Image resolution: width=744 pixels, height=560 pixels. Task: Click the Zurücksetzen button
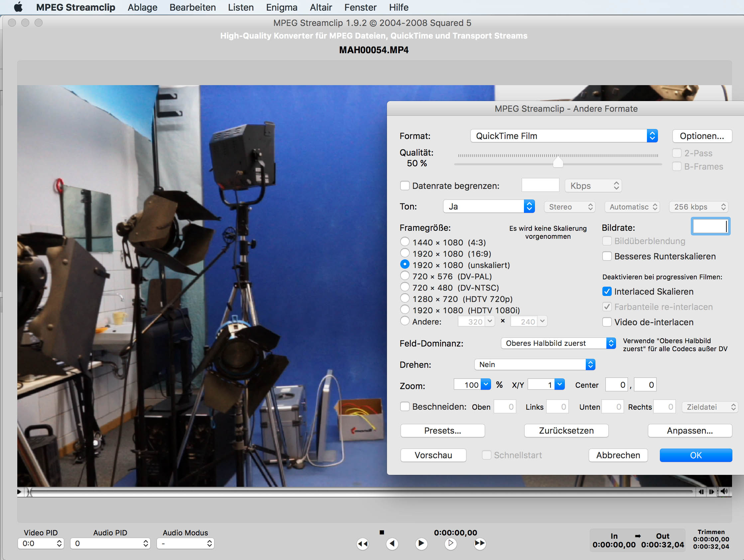click(x=566, y=430)
